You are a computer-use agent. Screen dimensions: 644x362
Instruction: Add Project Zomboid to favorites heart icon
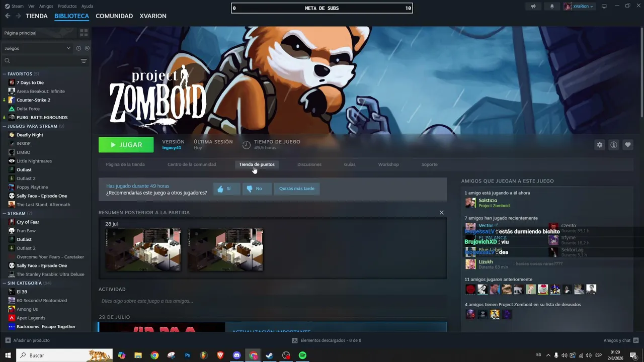[627, 145]
